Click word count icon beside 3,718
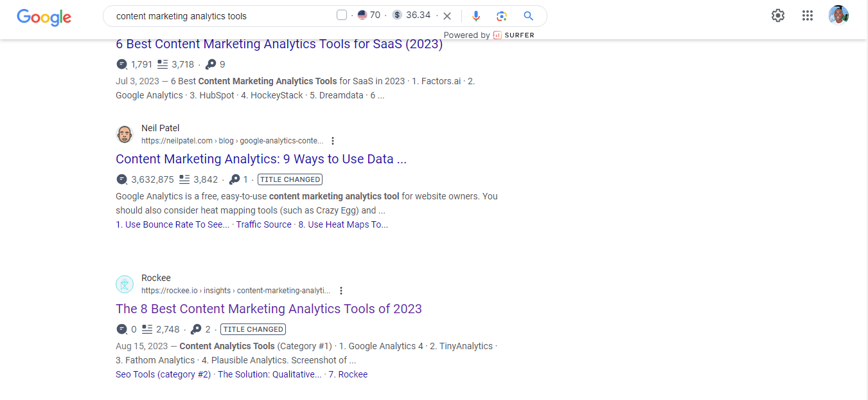The image size is (868, 400). (163, 64)
